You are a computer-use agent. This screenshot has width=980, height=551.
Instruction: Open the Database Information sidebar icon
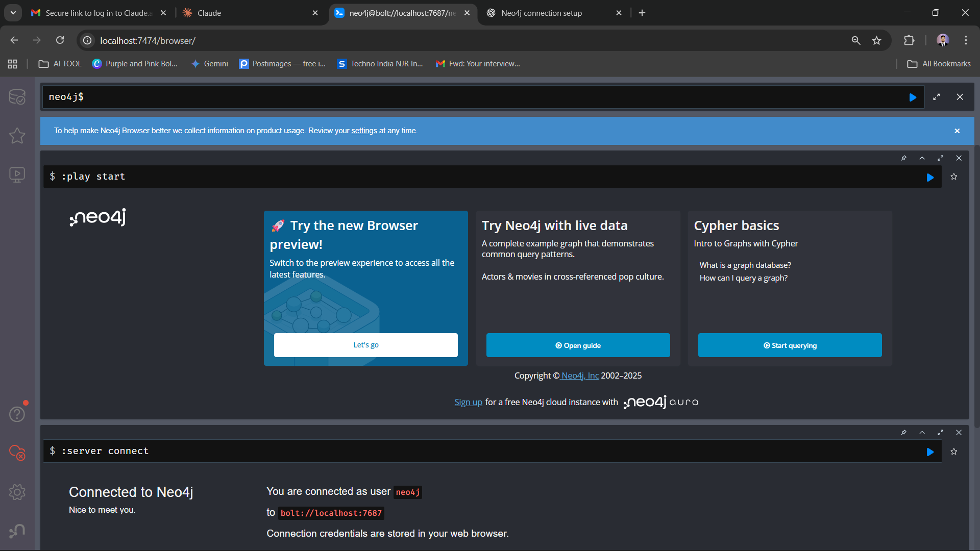point(17,97)
